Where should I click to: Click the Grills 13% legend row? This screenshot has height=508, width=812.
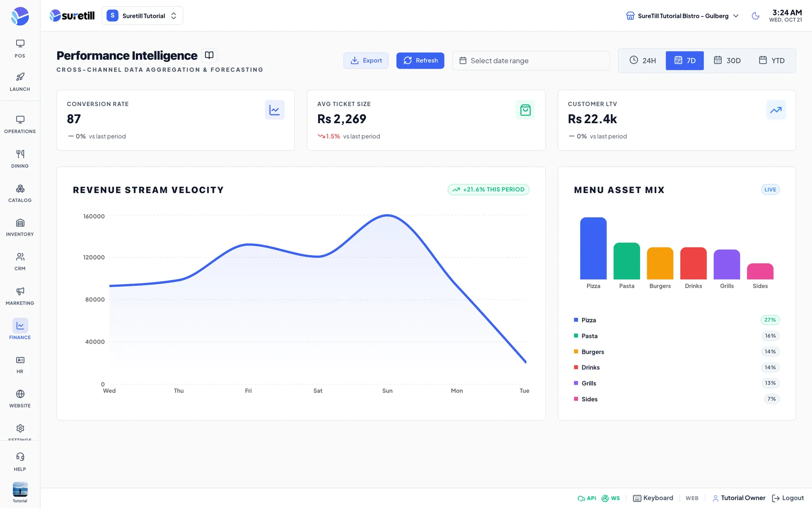677,383
